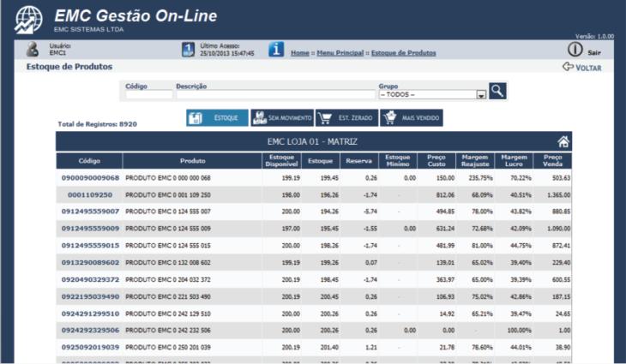Viewport: 626px width, 364px height.
Task: Click price value 1.090,00
Action: [x=558, y=229]
